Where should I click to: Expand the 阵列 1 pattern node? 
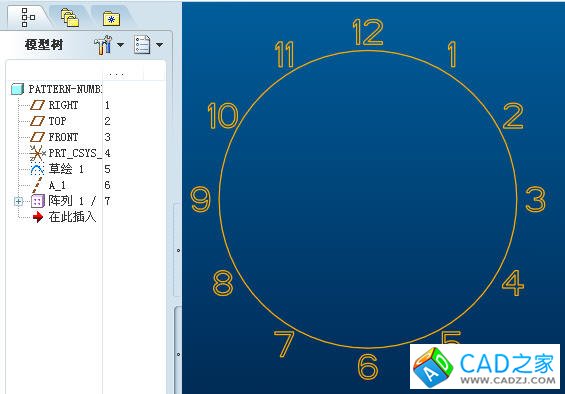pos(18,201)
